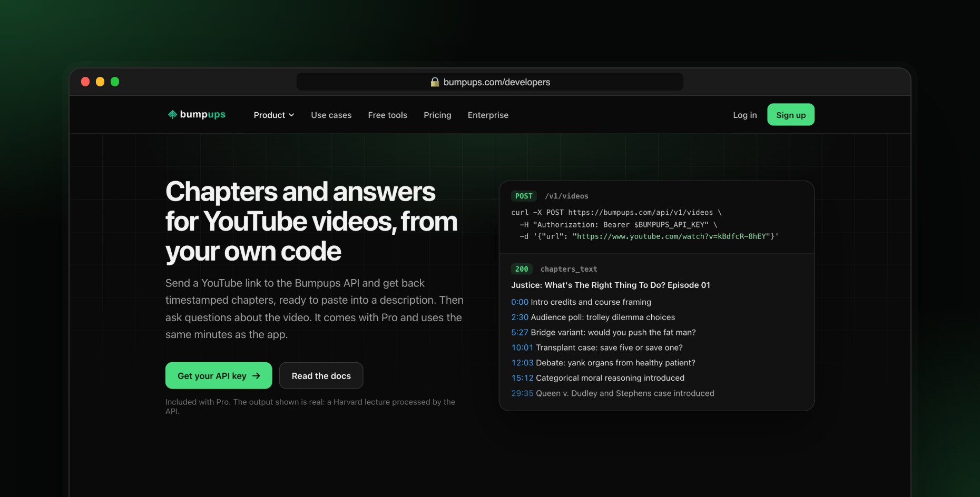Click the Log in link
This screenshot has height=497, width=980.
[x=744, y=115]
